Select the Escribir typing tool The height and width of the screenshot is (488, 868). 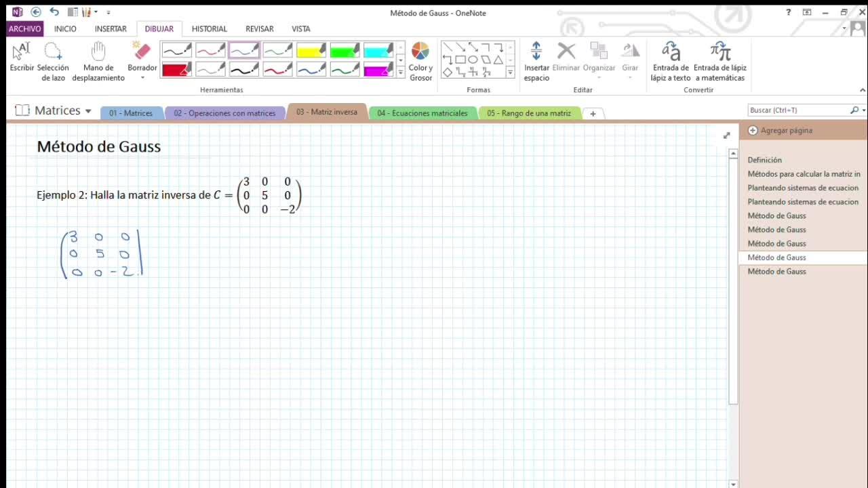(22, 57)
